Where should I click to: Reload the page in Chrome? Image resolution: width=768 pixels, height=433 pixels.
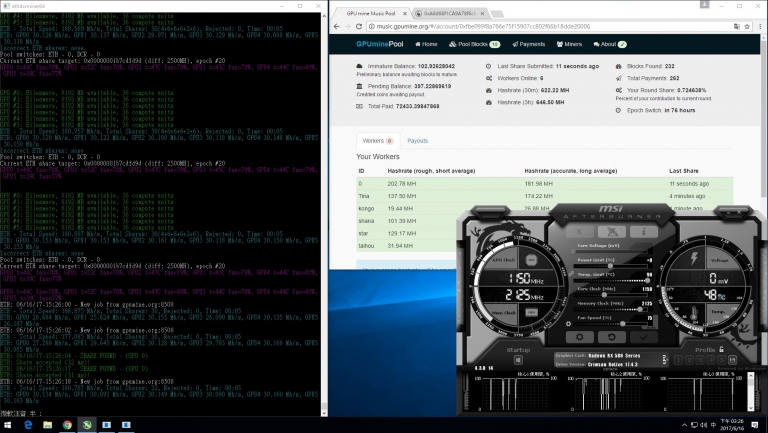click(359, 26)
